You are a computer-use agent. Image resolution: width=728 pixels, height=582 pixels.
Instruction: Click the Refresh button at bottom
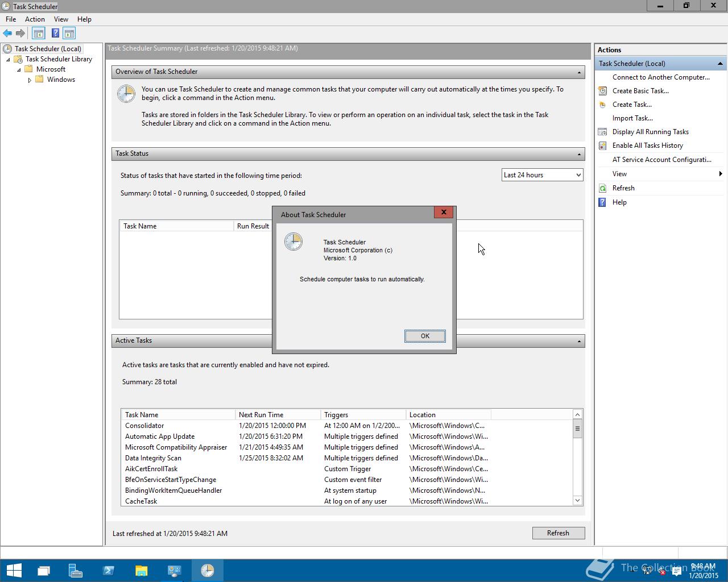[558, 533]
